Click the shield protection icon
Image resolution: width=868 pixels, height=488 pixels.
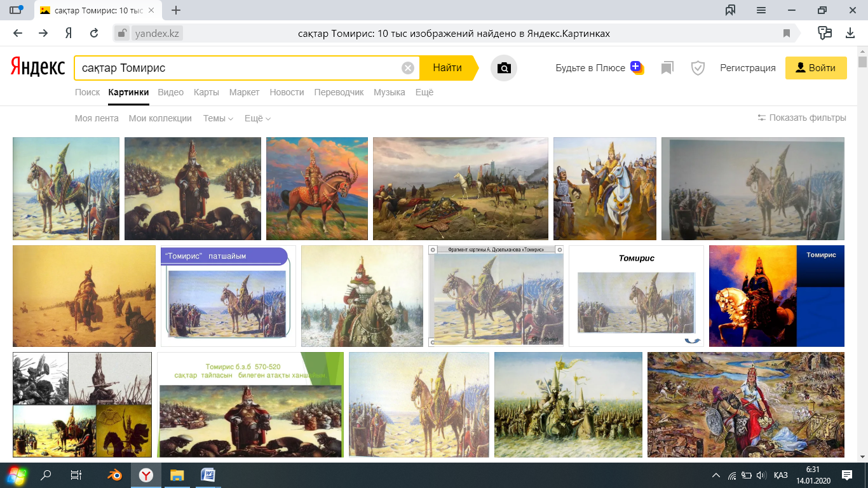[698, 68]
